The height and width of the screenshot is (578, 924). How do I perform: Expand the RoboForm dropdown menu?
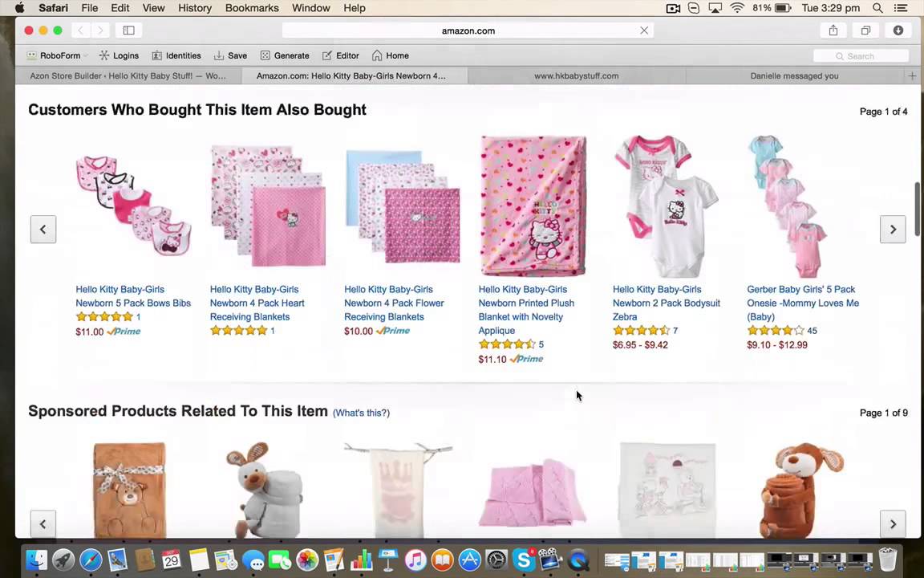(86, 55)
